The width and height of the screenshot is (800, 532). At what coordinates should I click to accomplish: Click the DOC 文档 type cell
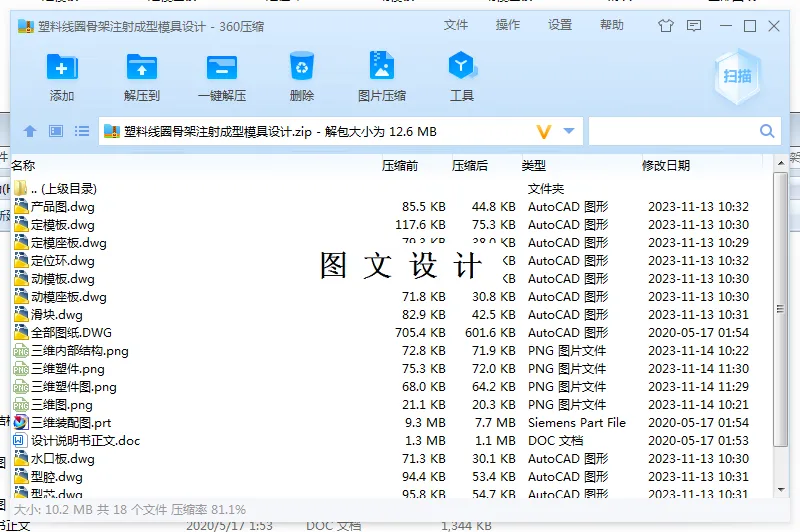point(555,440)
